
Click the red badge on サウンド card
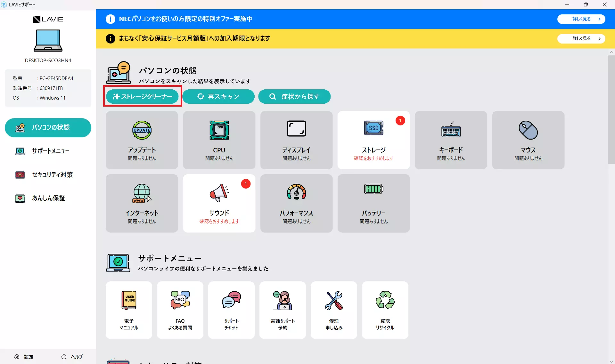point(246,184)
